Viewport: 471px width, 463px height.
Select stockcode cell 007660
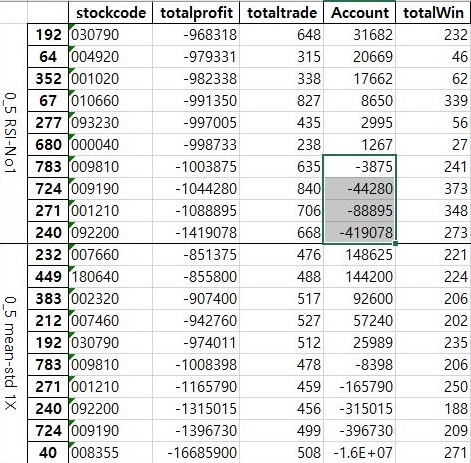[x=110, y=255]
